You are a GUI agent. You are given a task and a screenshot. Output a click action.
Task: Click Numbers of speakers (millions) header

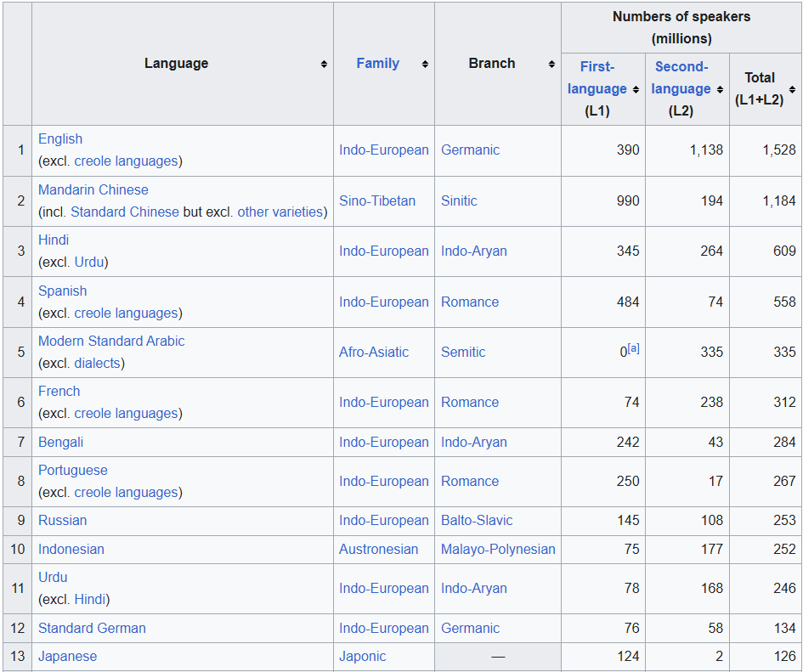pyautogui.click(x=681, y=28)
